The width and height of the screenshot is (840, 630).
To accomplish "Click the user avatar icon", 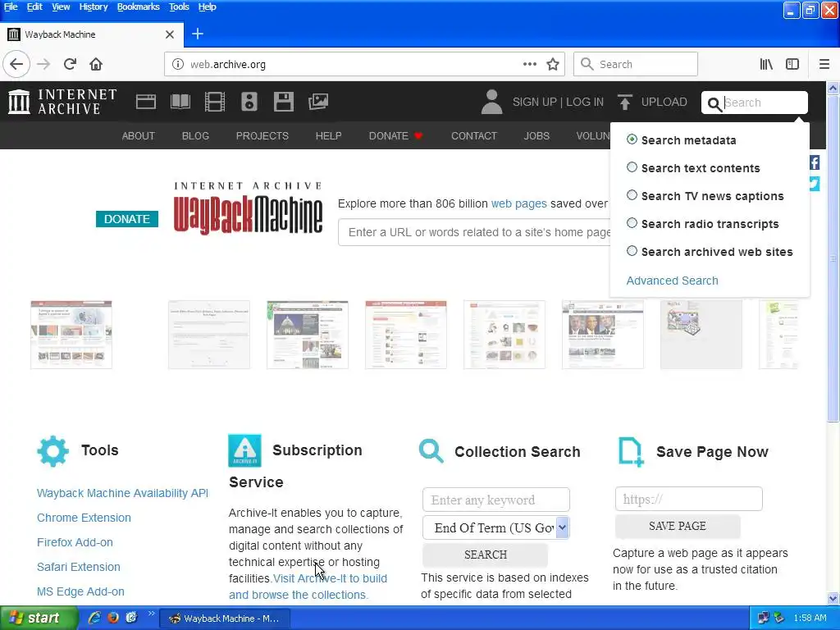I will click(x=491, y=102).
